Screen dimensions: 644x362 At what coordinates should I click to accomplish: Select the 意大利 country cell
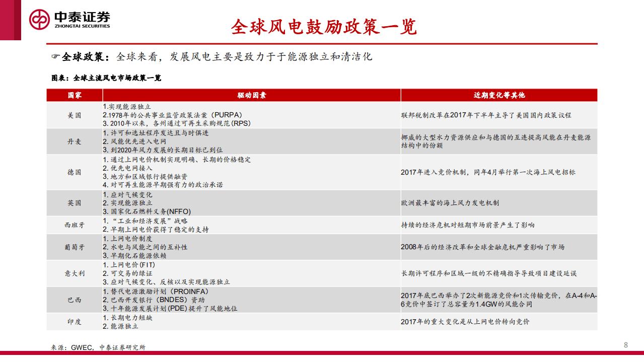(75, 273)
